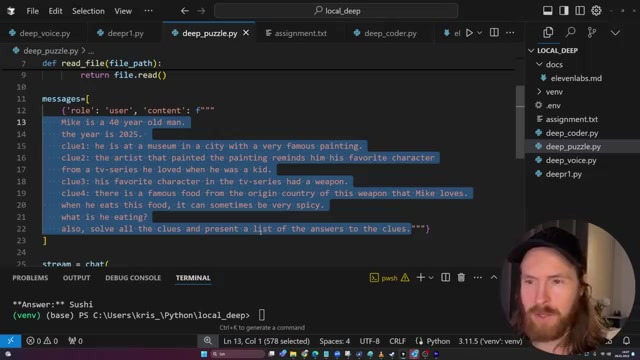Image resolution: width=640 pixels, height=360 pixels.
Task: Split the terminal
Action: pyautogui.click(x=445, y=278)
